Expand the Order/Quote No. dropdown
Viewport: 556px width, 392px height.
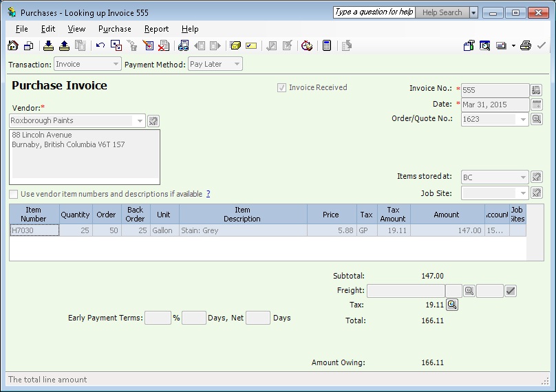point(523,120)
